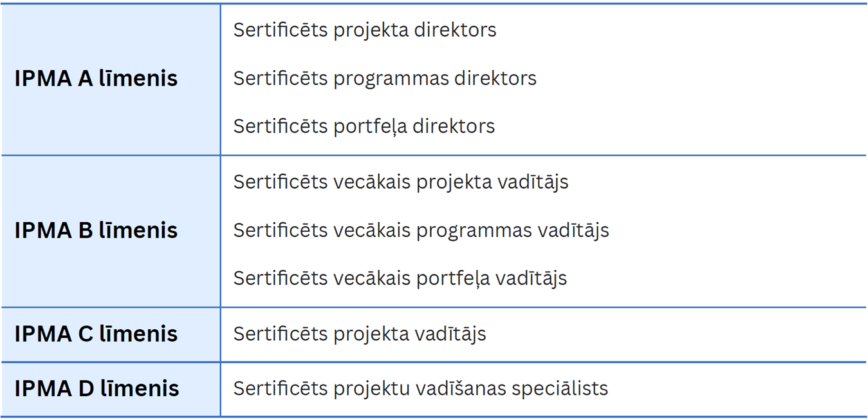This screenshot has width=868, height=420.
Task: Select "Sertificēts vecākais projekta vadītājs" line
Action: click(x=400, y=182)
